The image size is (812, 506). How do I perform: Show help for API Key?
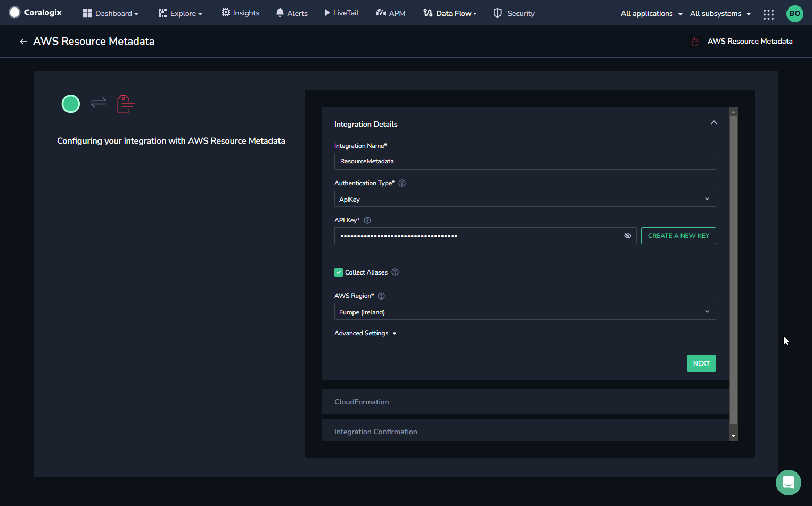[367, 220]
